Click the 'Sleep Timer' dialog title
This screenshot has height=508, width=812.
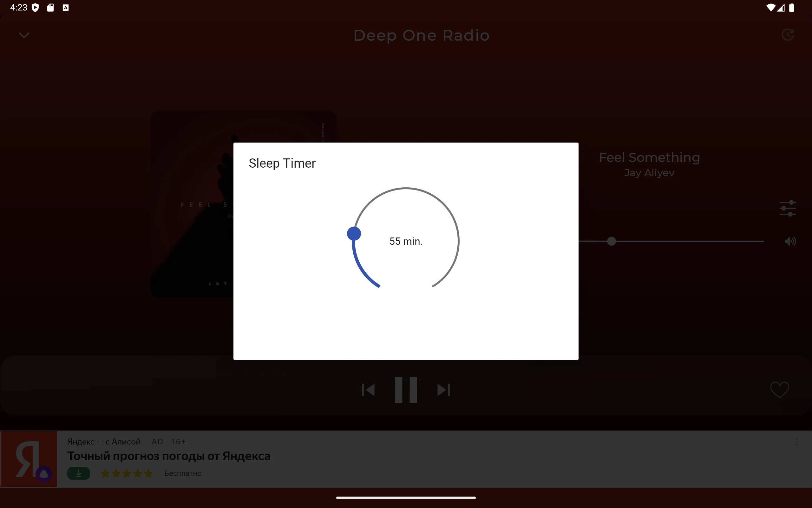pos(282,163)
